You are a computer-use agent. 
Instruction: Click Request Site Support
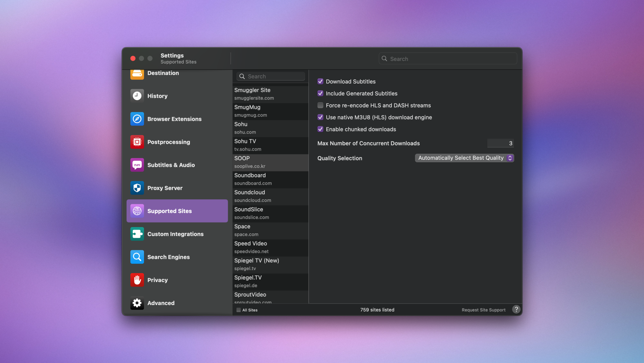(483, 310)
